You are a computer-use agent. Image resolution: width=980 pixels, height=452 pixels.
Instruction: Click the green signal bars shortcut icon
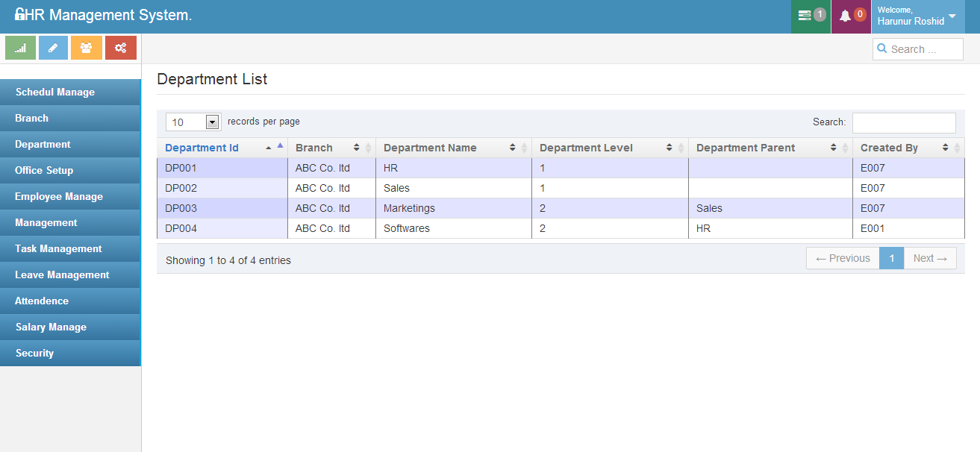point(21,48)
